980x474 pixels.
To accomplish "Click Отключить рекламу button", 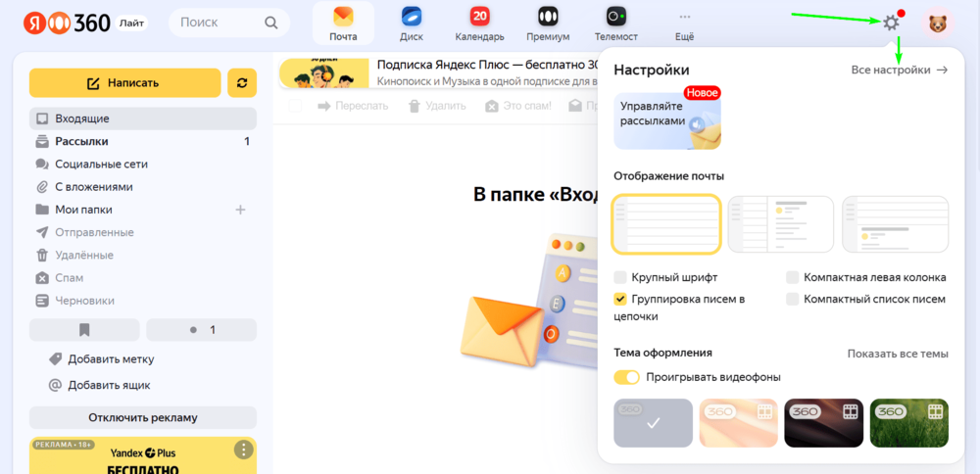I will (142, 418).
